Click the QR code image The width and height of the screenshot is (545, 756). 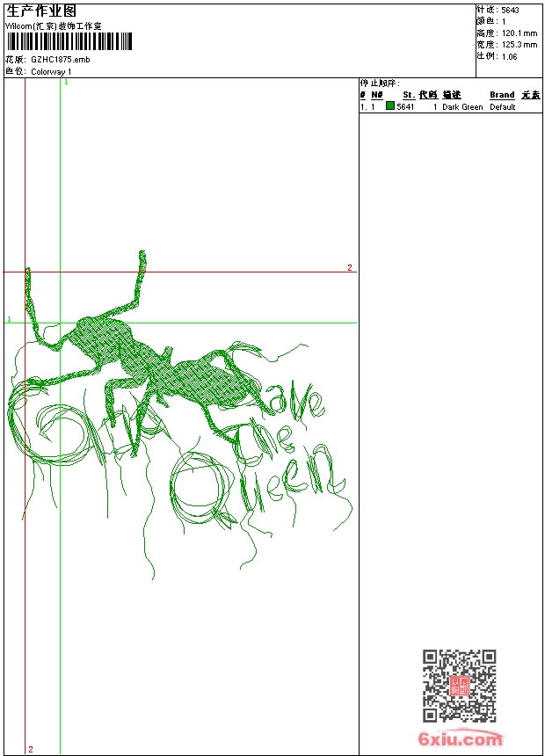pyautogui.click(x=460, y=686)
